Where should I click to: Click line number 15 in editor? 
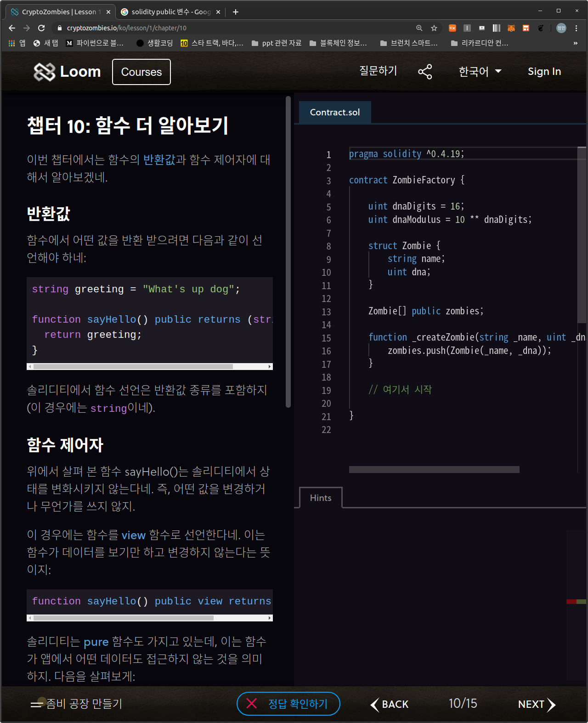[326, 338]
